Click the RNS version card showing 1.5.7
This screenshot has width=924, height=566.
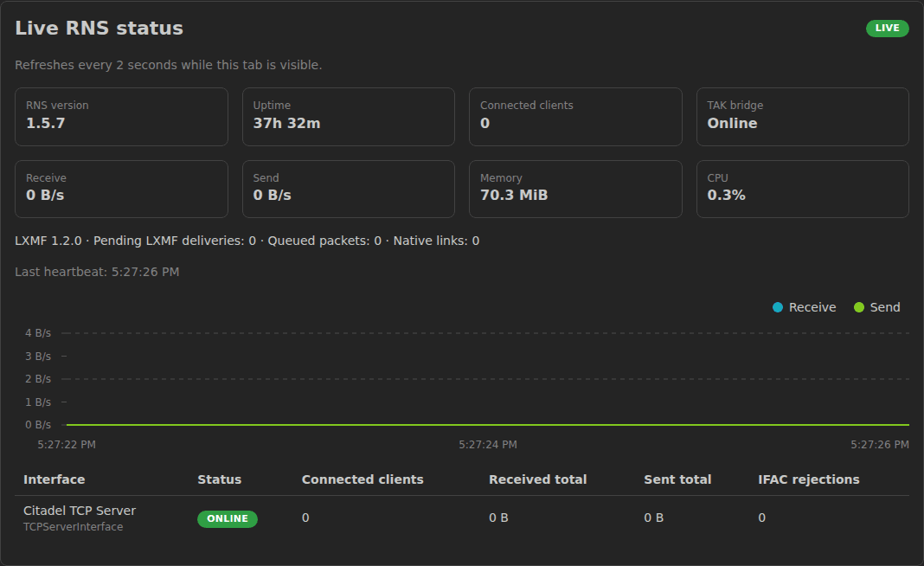pos(121,117)
